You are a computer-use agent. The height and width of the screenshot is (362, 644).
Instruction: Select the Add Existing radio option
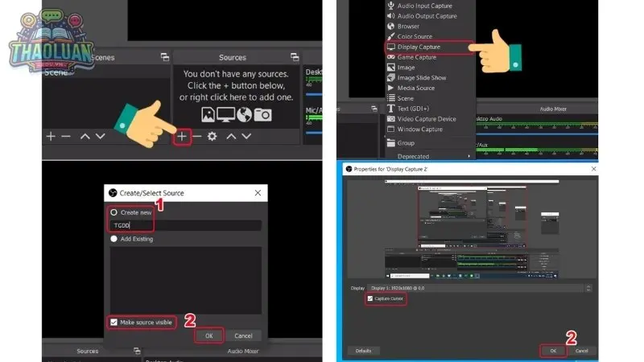click(x=114, y=240)
